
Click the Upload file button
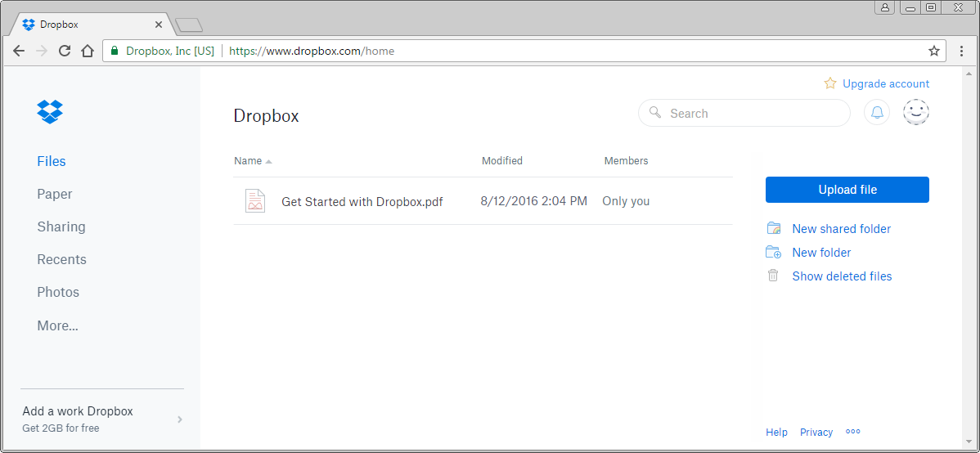pos(847,190)
